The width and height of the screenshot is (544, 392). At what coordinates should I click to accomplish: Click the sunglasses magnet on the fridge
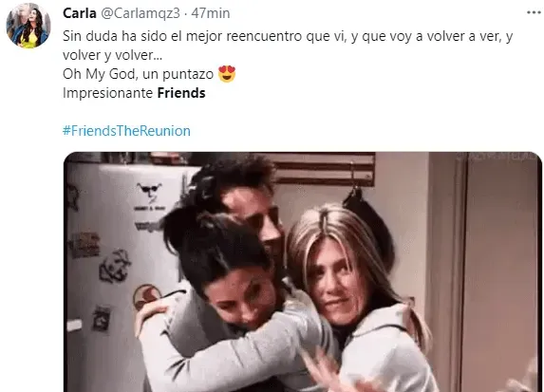point(149,191)
